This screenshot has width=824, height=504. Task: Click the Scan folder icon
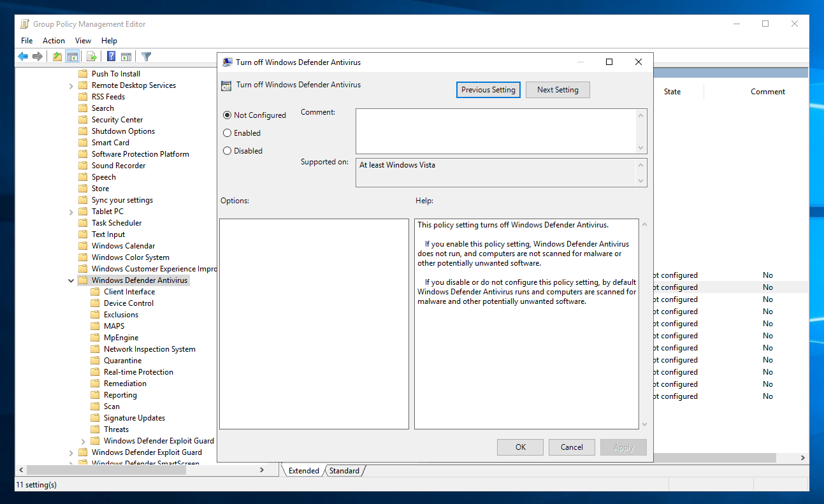point(95,407)
